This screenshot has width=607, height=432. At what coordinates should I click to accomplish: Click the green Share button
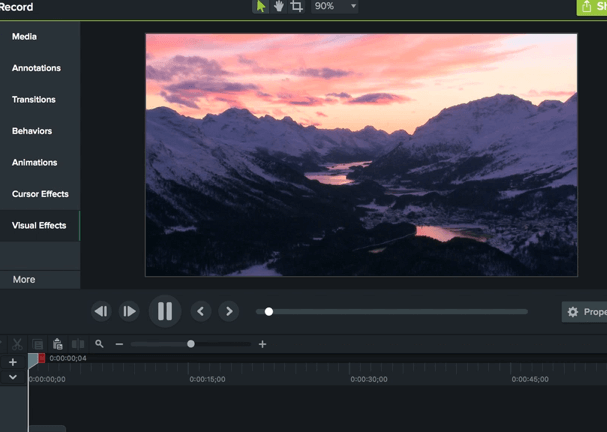click(x=592, y=7)
